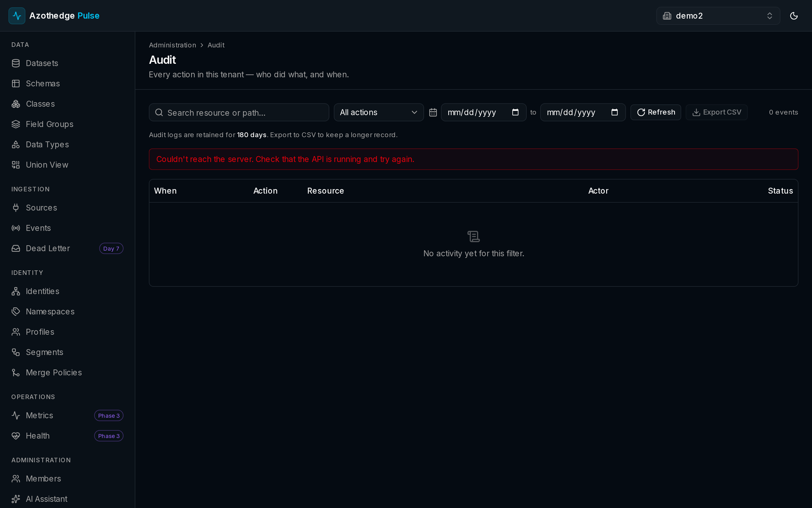Toggle dark mode with the moon icon
The height and width of the screenshot is (508, 812).
794,16
